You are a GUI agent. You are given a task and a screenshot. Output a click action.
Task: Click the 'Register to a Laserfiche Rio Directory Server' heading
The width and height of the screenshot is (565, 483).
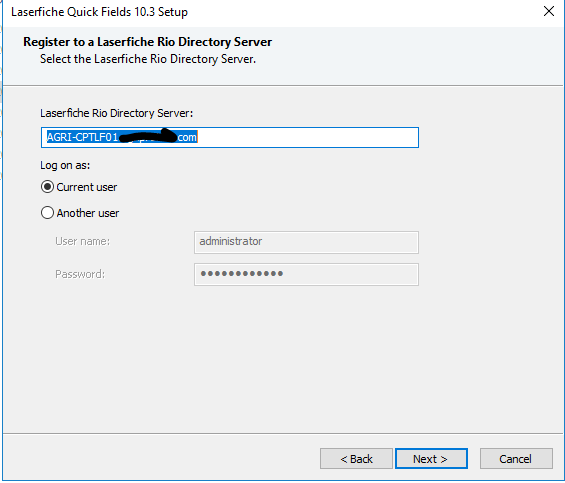[147, 42]
